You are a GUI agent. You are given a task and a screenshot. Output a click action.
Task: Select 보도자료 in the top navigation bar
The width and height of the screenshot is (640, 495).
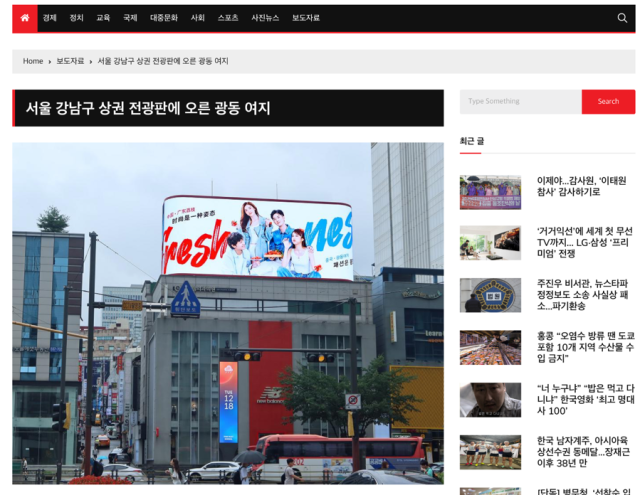point(306,18)
